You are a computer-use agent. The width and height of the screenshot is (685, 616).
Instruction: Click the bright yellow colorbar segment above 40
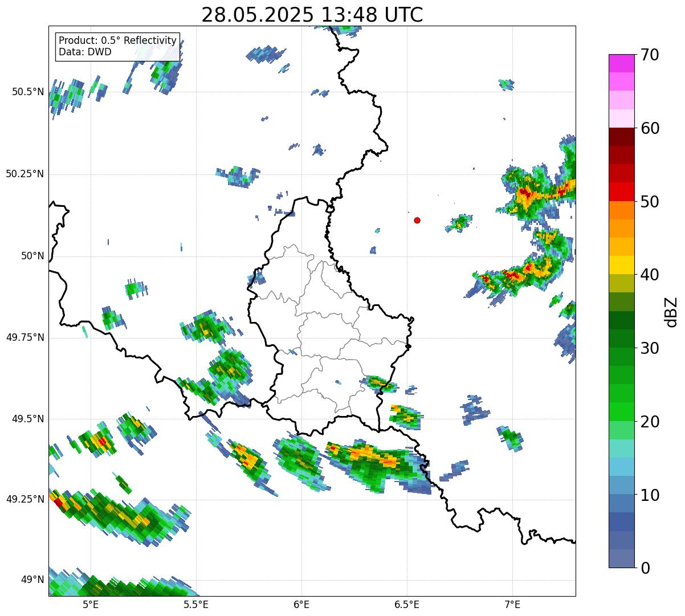(x=621, y=266)
